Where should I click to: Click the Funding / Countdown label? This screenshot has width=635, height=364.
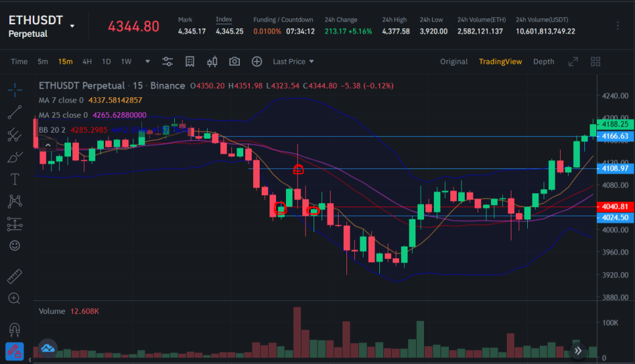click(283, 20)
